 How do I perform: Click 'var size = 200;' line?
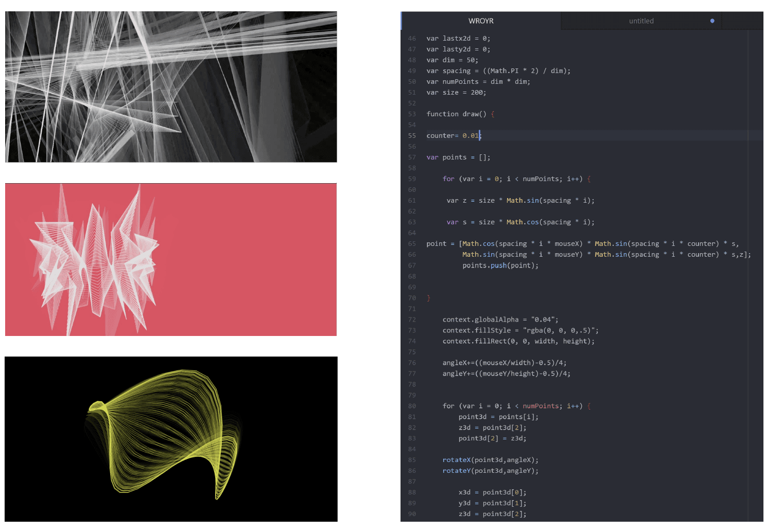coord(456,93)
